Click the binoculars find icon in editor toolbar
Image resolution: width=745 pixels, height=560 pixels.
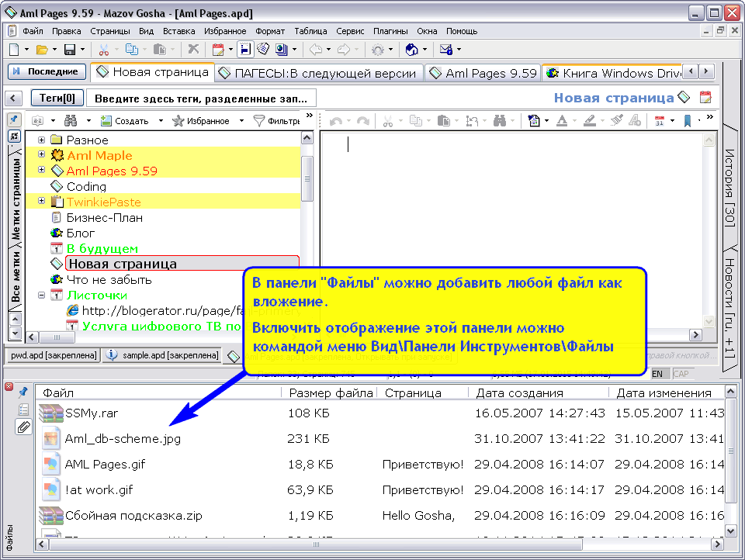[x=499, y=121]
